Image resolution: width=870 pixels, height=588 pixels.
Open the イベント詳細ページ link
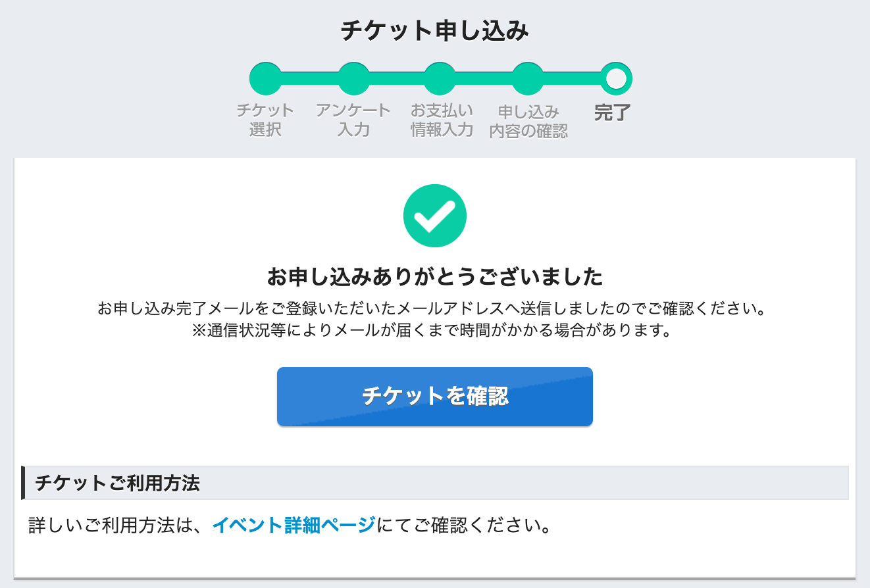point(294,526)
